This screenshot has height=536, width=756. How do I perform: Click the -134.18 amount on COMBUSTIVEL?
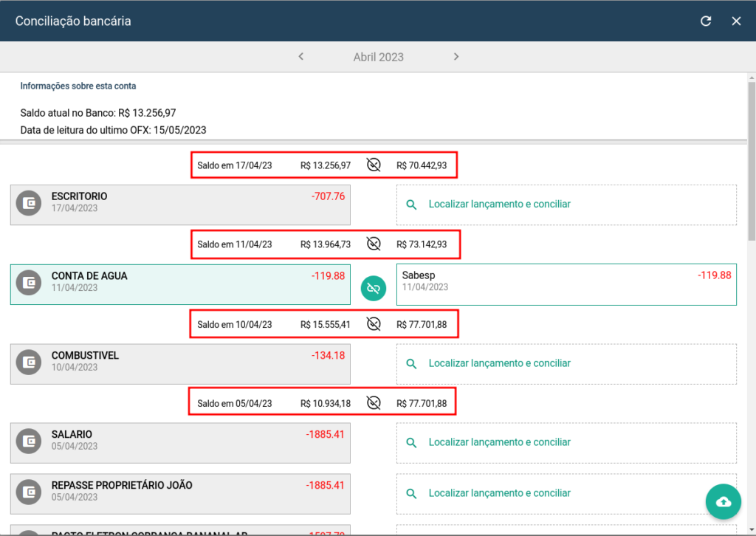tap(328, 355)
